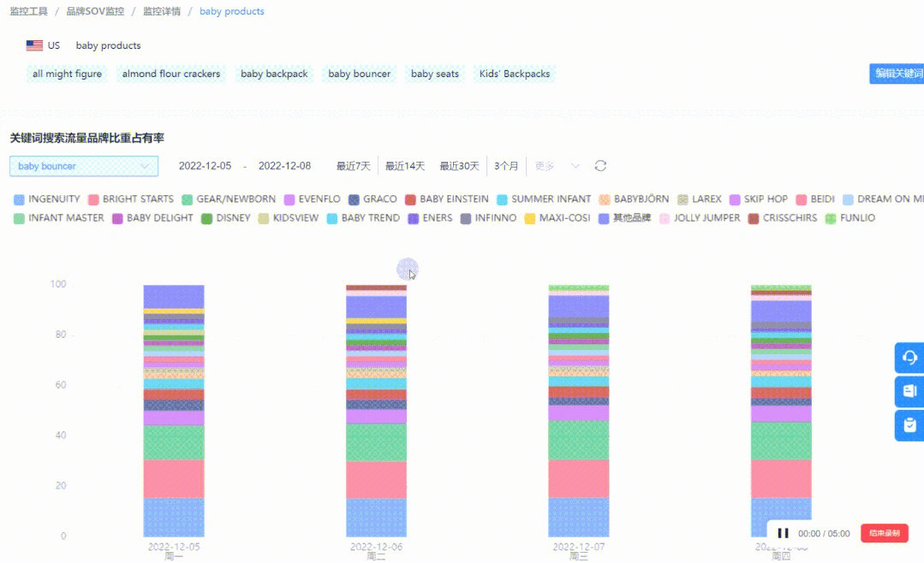The width and height of the screenshot is (924, 563).
Task: Select the almond flour crackers keyword tag
Action: (171, 74)
